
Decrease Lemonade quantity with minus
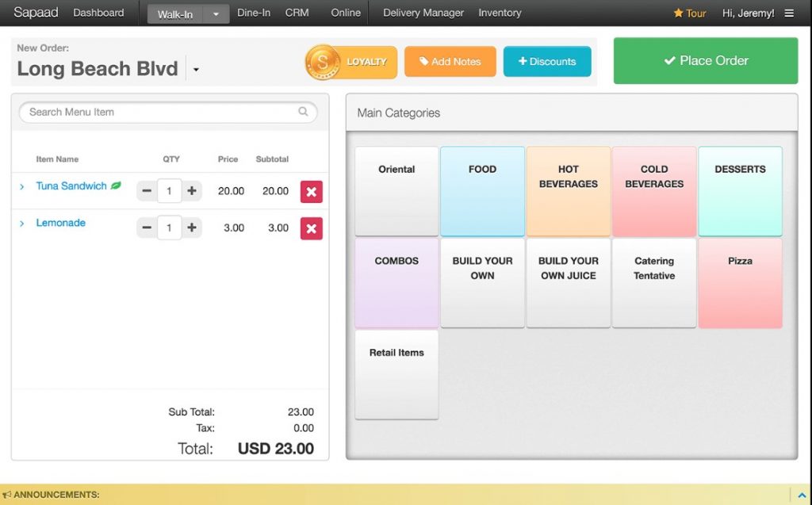pos(147,228)
